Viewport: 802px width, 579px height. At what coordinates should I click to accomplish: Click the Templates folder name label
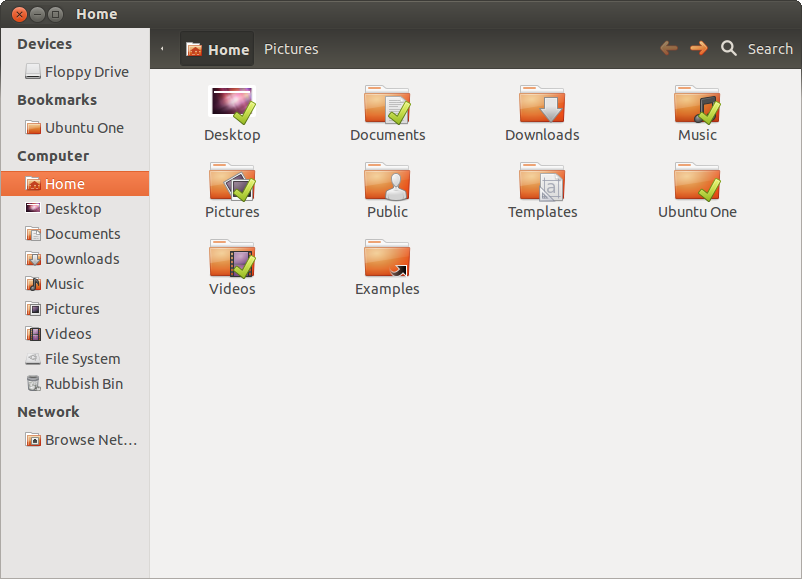tap(542, 212)
